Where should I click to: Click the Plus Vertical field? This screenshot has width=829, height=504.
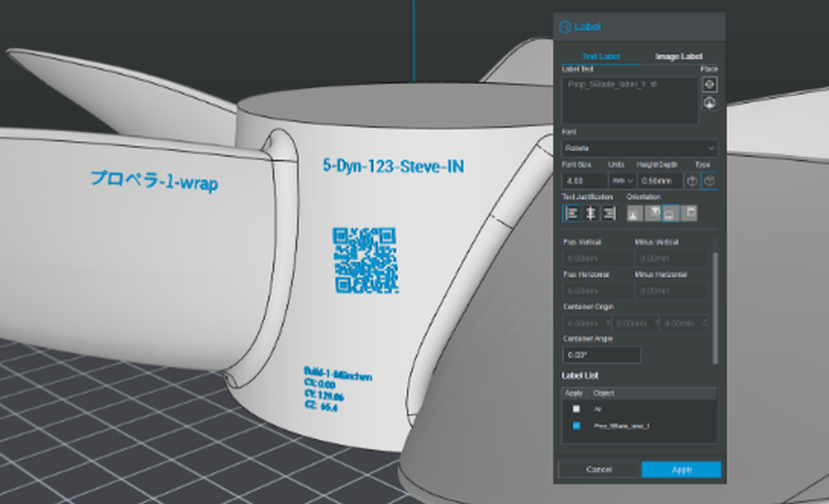tap(598, 259)
